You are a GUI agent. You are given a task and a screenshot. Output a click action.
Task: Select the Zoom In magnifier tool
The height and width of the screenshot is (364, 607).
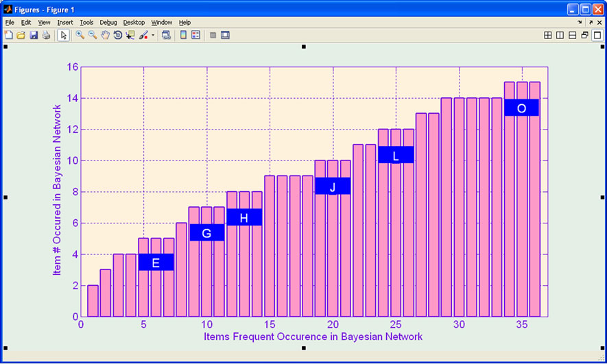(x=80, y=35)
